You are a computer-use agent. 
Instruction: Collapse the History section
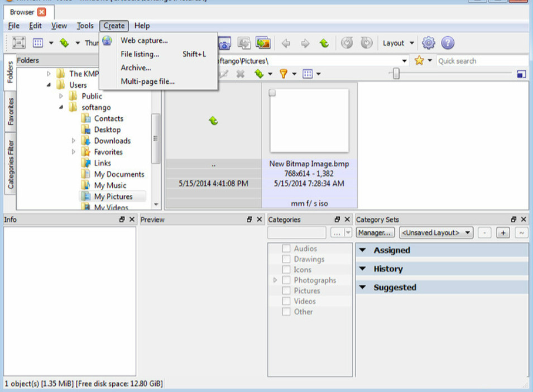[x=363, y=269]
